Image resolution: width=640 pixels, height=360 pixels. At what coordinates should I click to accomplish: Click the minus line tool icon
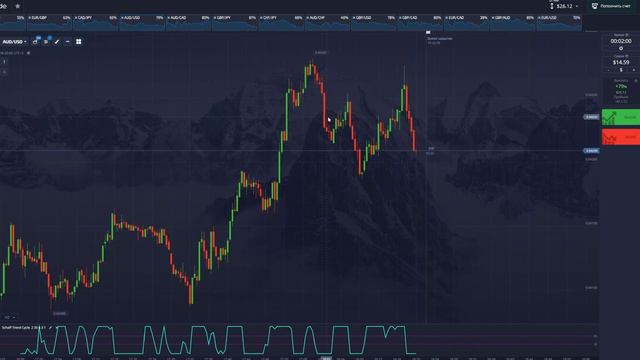pos(68,42)
